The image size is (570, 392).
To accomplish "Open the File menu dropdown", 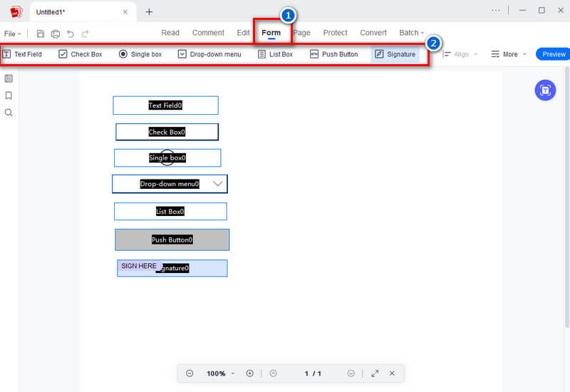I will point(12,33).
